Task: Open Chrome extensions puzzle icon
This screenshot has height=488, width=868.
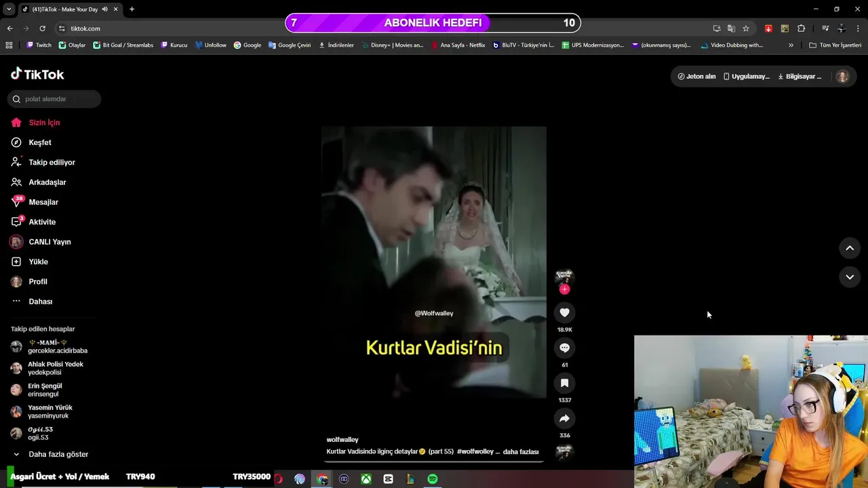Action: [x=801, y=28]
